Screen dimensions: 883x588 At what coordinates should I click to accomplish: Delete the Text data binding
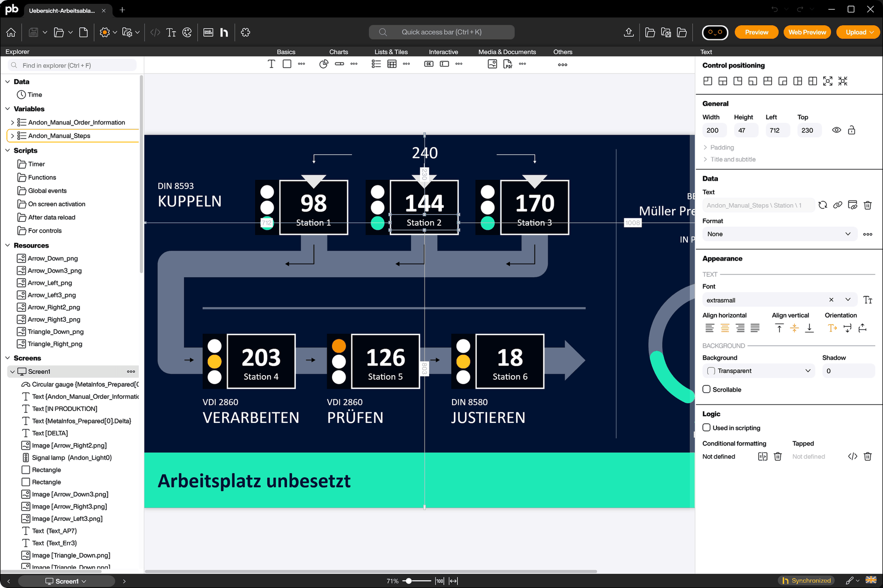tap(868, 205)
